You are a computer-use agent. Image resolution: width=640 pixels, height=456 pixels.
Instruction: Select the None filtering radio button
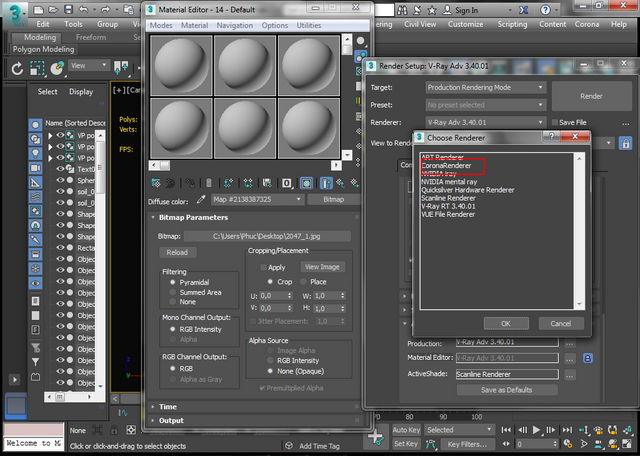pyautogui.click(x=173, y=302)
